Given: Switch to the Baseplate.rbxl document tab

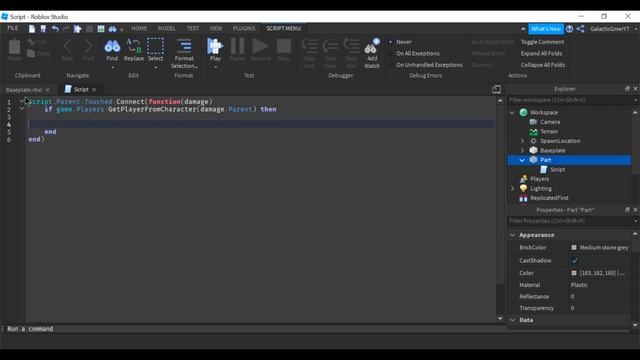Looking at the screenshot, I should (x=24, y=90).
